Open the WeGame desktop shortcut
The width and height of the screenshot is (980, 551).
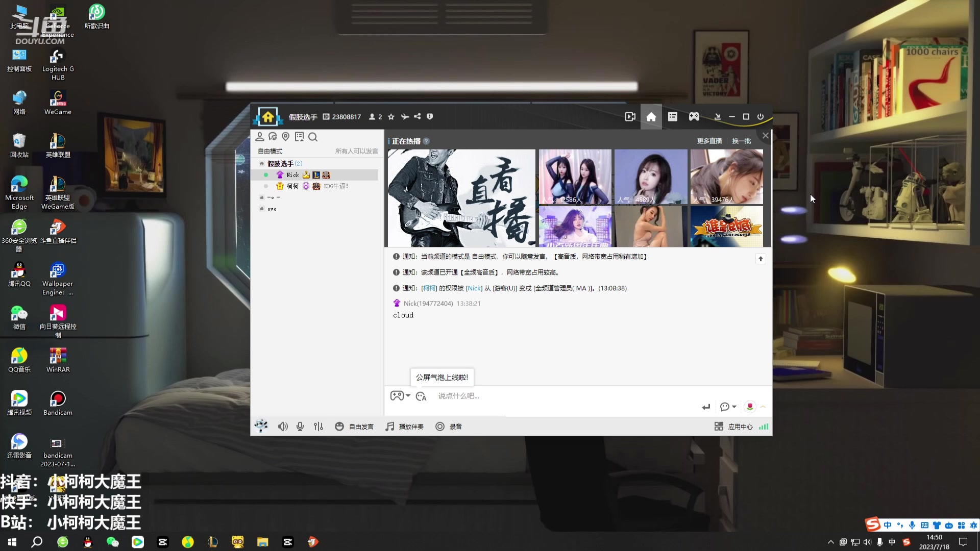[58, 103]
